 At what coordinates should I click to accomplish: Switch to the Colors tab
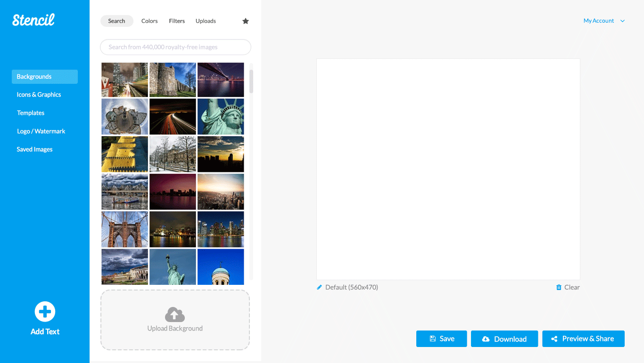tap(149, 21)
